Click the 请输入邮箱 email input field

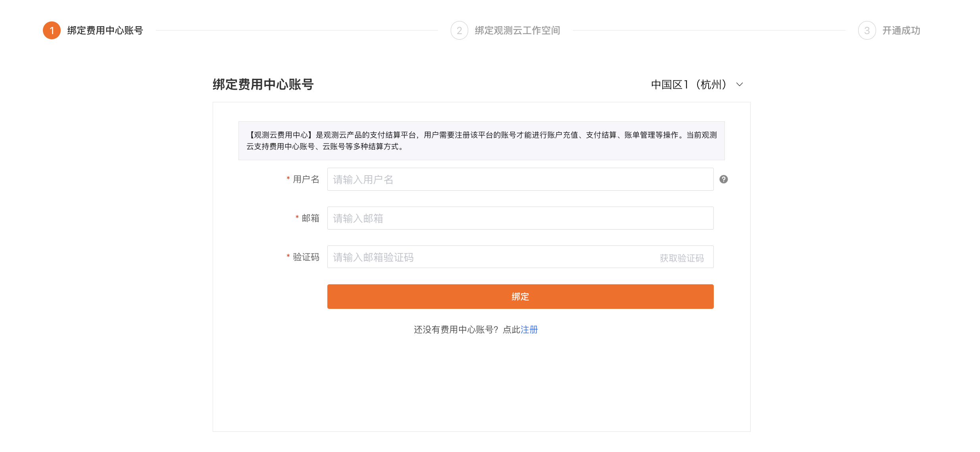(x=520, y=218)
